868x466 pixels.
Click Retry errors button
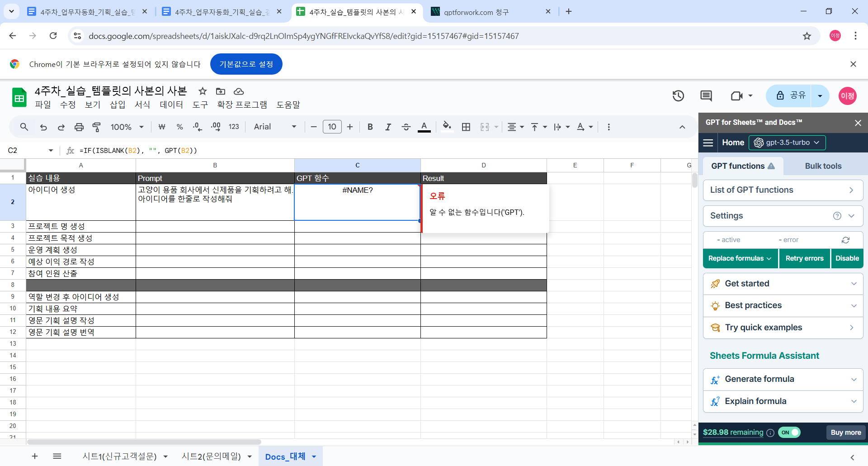pyautogui.click(x=804, y=258)
